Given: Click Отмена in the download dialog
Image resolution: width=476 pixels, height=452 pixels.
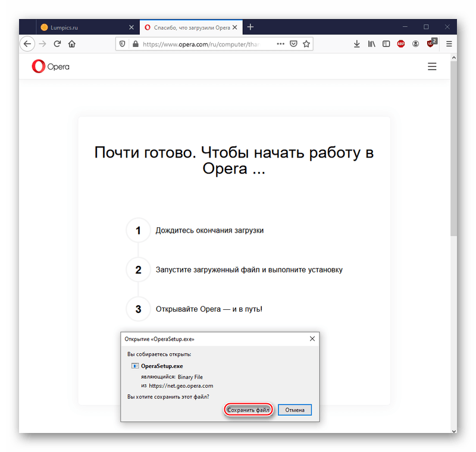Looking at the screenshot, I should pos(295,410).
